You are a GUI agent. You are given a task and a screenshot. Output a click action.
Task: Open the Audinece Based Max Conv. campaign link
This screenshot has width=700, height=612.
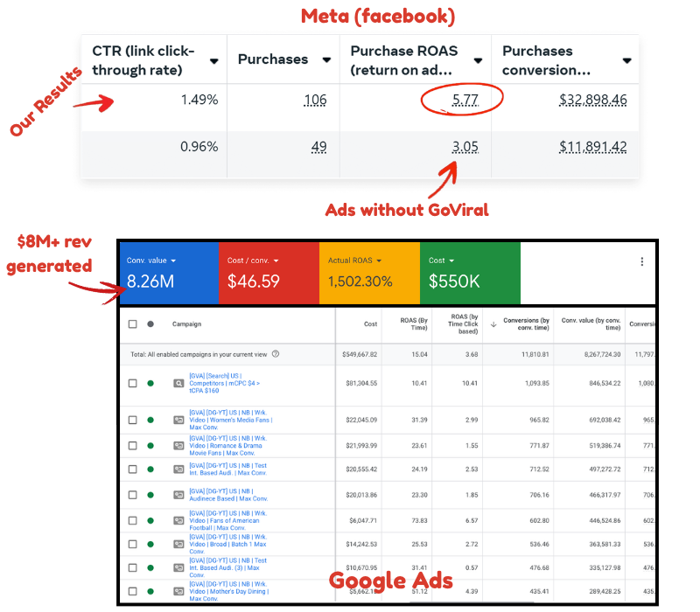(x=228, y=495)
